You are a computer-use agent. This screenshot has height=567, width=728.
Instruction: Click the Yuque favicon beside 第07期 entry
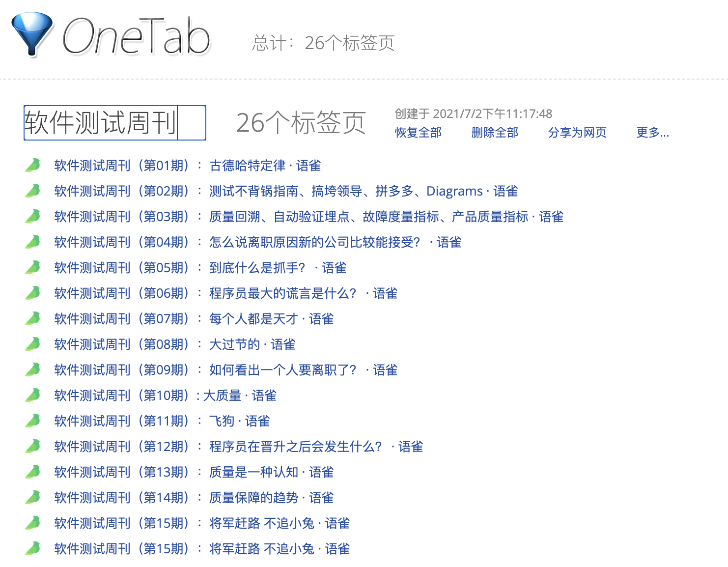[x=32, y=318]
